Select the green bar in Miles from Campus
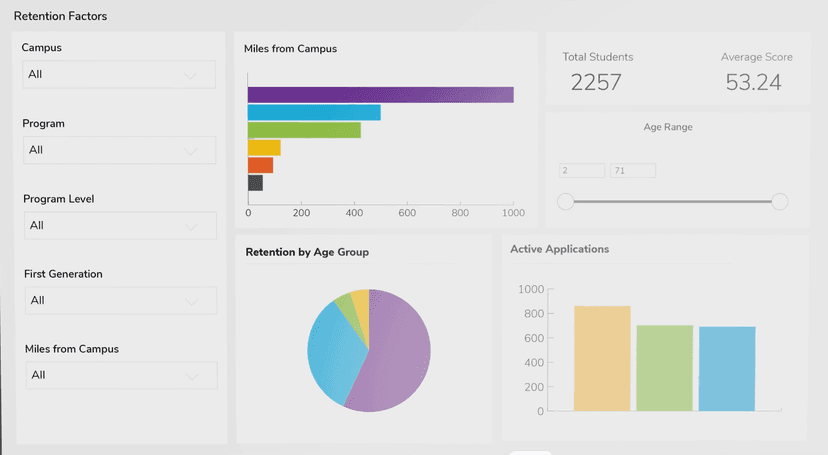 304,130
